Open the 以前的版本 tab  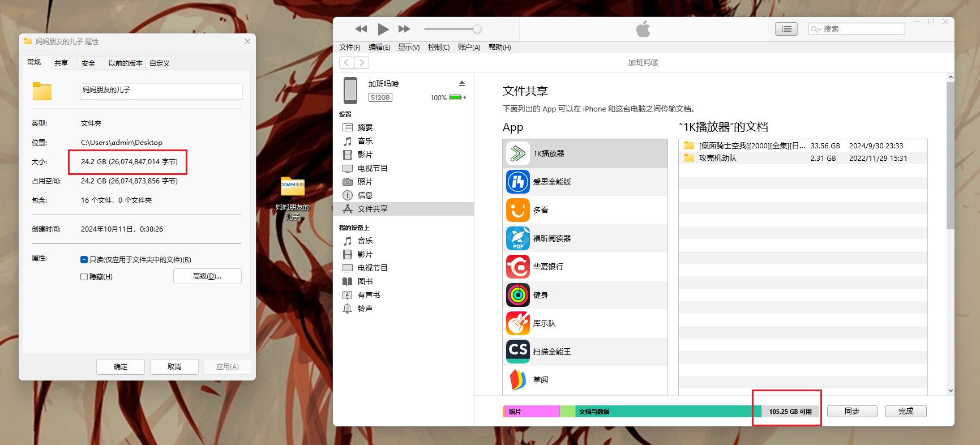[x=125, y=63]
